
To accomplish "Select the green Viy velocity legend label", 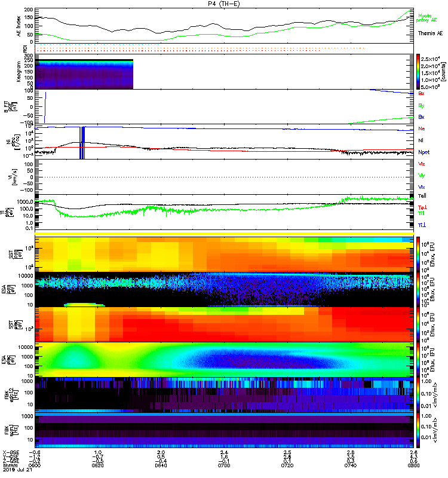I will click(x=422, y=176).
